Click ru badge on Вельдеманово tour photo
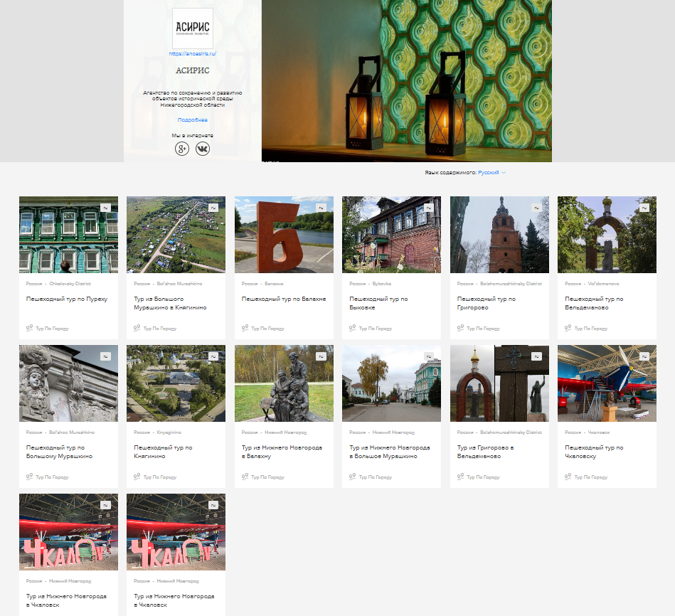The image size is (675, 616). 644,208
